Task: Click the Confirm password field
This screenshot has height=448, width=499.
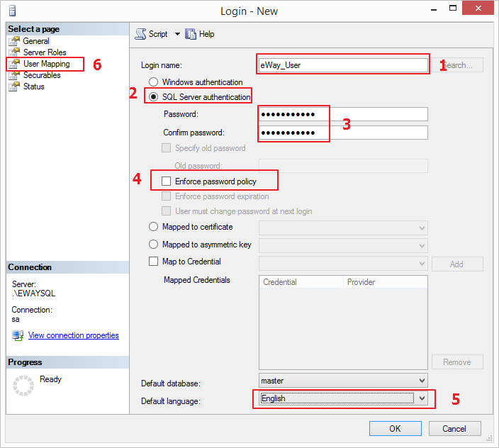Action: pyautogui.click(x=343, y=133)
